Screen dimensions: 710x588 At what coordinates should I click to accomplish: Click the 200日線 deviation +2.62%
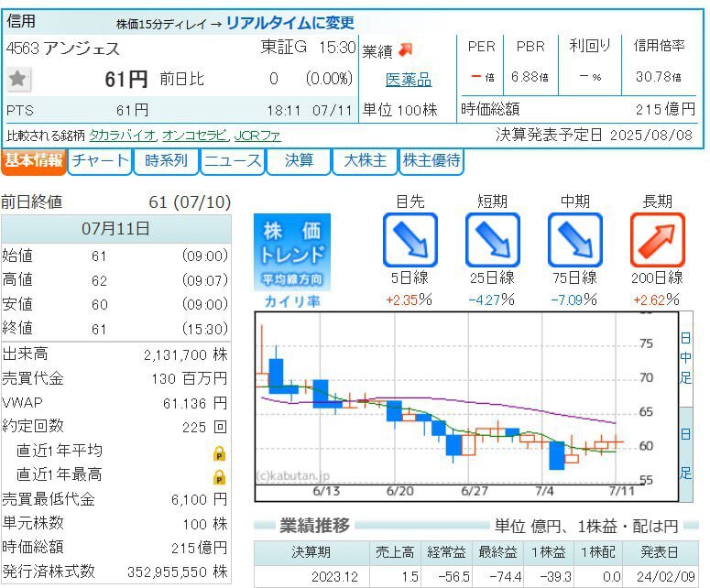656,299
